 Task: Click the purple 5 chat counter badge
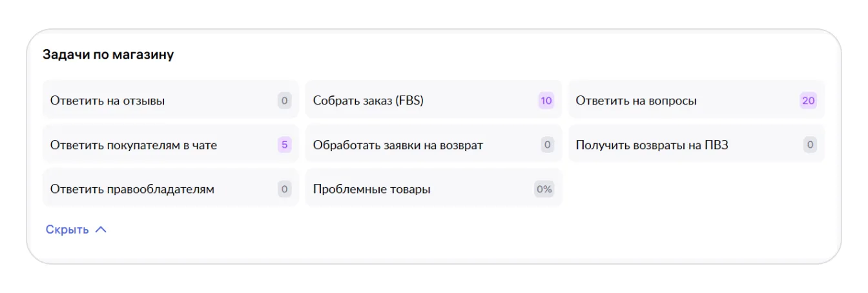pyautogui.click(x=284, y=145)
